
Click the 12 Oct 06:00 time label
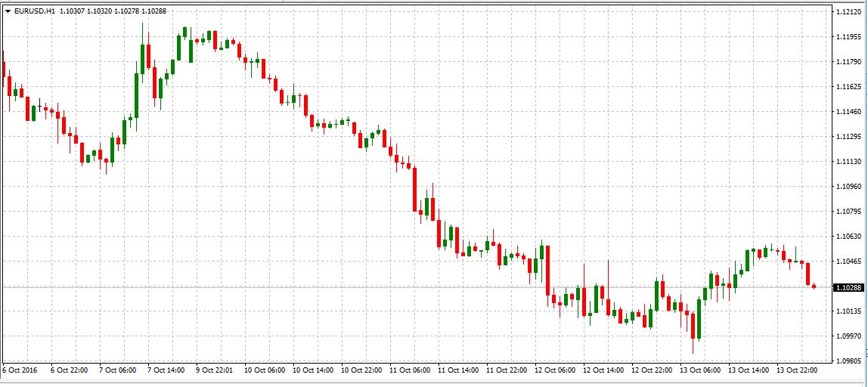(x=555, y=370)
